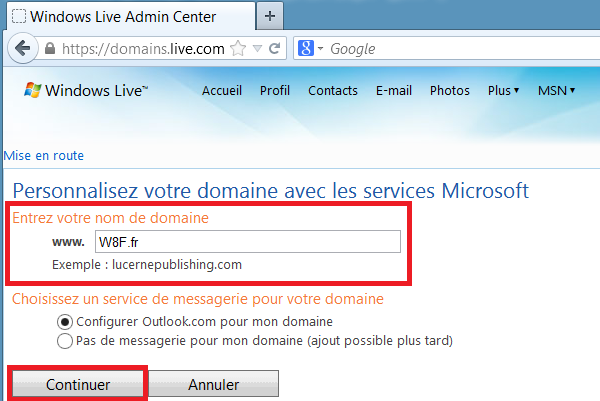Viewport: 600px width, 401px height.
Task: Click the Continuer button
Action: [x=78, y=384]
